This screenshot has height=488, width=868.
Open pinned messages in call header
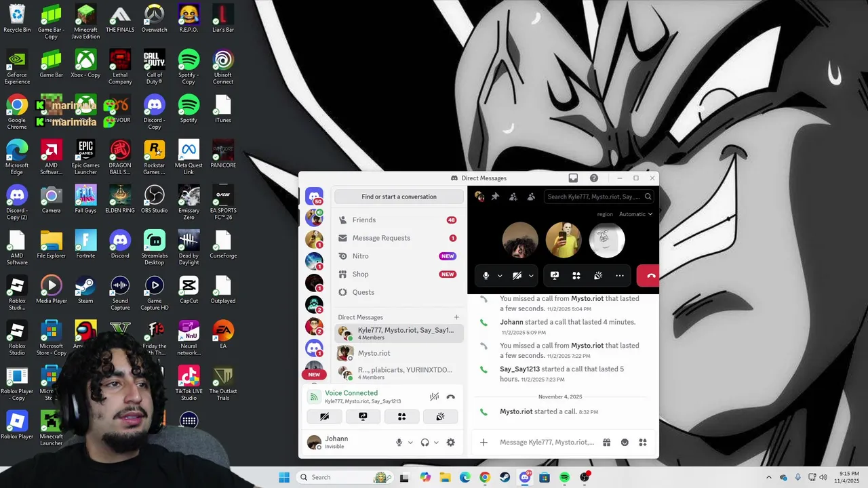[495, 197]
